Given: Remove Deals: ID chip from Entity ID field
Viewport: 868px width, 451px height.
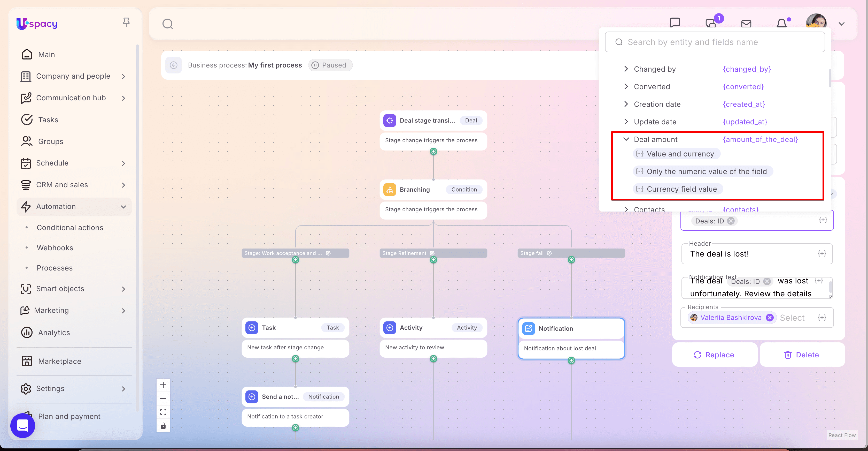Looking at the screenshot, I should click(731, 221).
